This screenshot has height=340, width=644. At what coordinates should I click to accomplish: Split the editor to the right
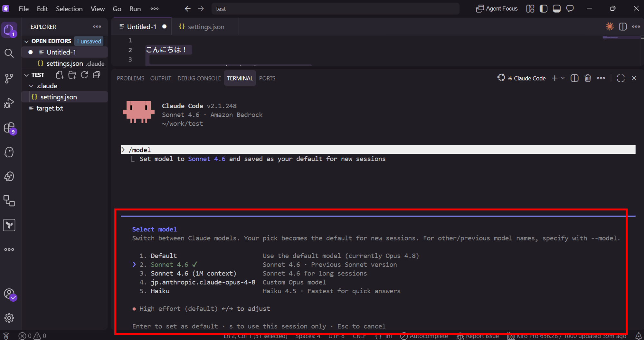click(x=623, y=27)
